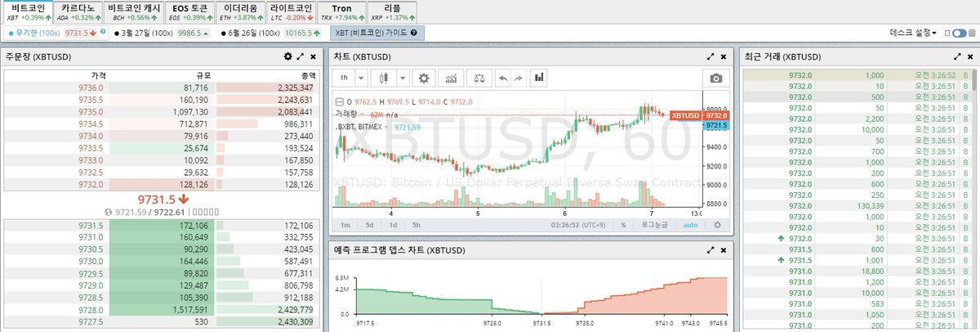This screenshot has height=332, width=980.
Task: Toggle log scale (로그눈금) on chart
Action: (653, 224)
